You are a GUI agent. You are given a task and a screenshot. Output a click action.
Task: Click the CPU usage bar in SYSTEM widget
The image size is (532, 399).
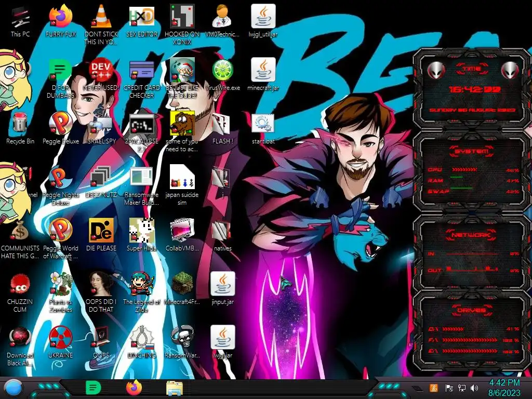465,169
